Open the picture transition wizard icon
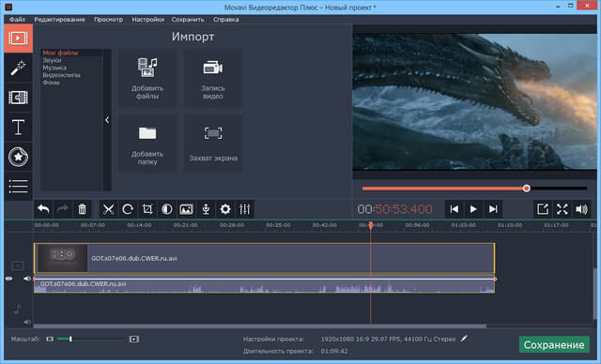The height and width of the screenshot is (364, 601). (186, 209)
